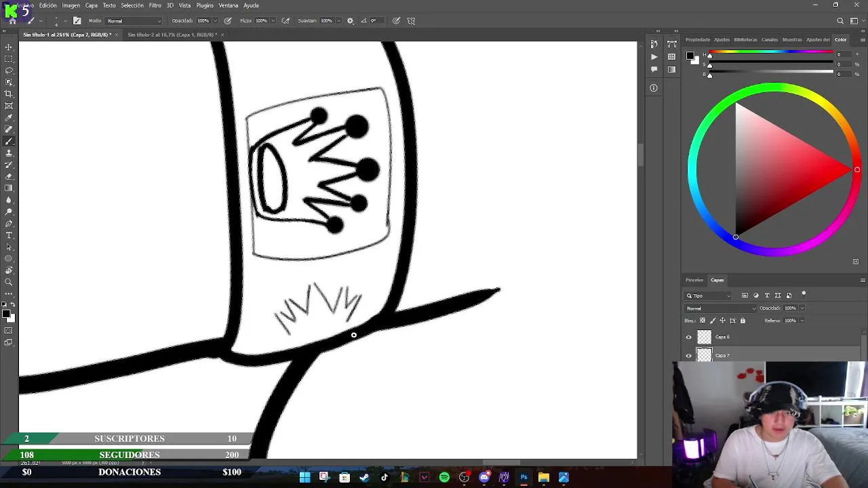
Task: Click the brightness B slider bar
Action: tap(772, 70)
